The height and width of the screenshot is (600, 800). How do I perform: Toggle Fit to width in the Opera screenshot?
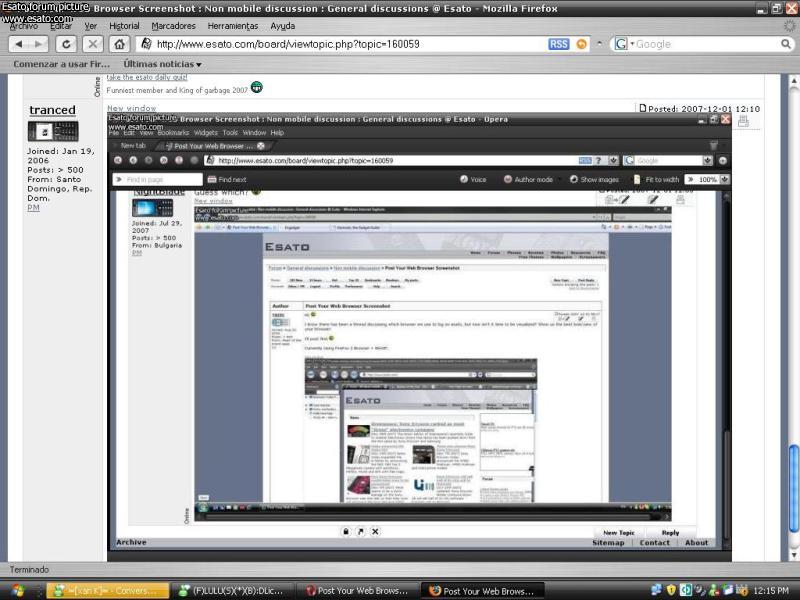657,180
